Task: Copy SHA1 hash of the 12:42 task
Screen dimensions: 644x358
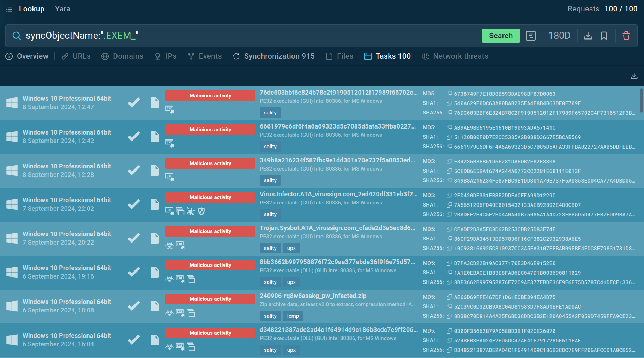Action: [x=449, y=137]
